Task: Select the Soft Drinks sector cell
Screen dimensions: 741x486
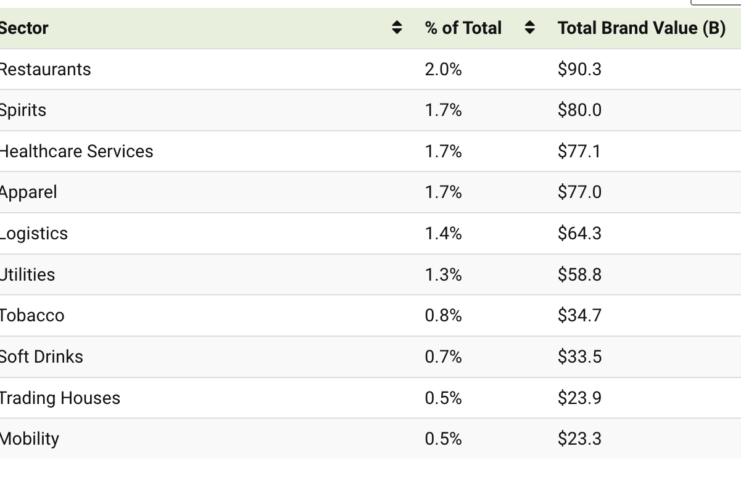Action: pos(41,356)
